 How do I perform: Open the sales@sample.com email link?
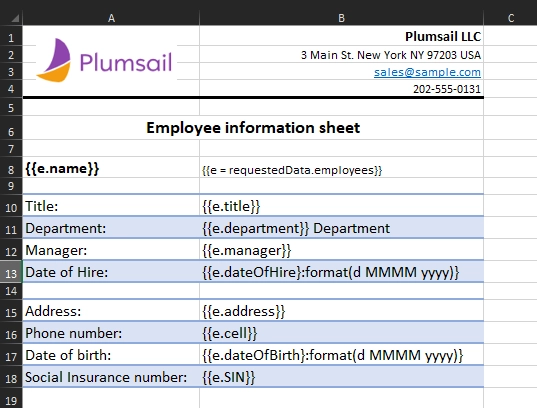[x=427, y=72]
